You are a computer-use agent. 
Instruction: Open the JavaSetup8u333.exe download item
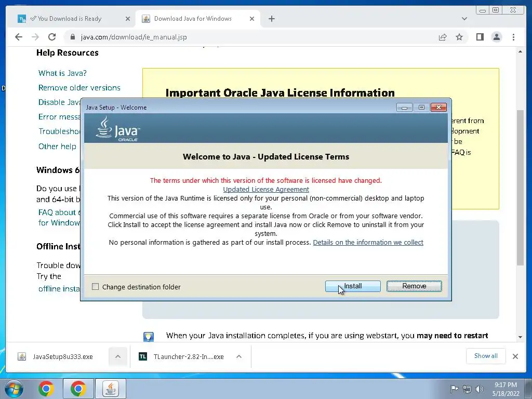coord(63,356)
